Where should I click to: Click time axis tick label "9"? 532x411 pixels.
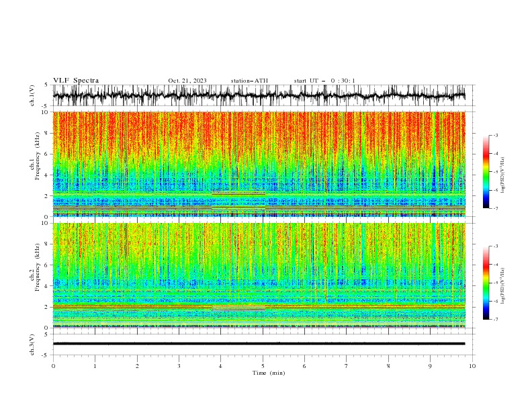(x=430, y=366)
